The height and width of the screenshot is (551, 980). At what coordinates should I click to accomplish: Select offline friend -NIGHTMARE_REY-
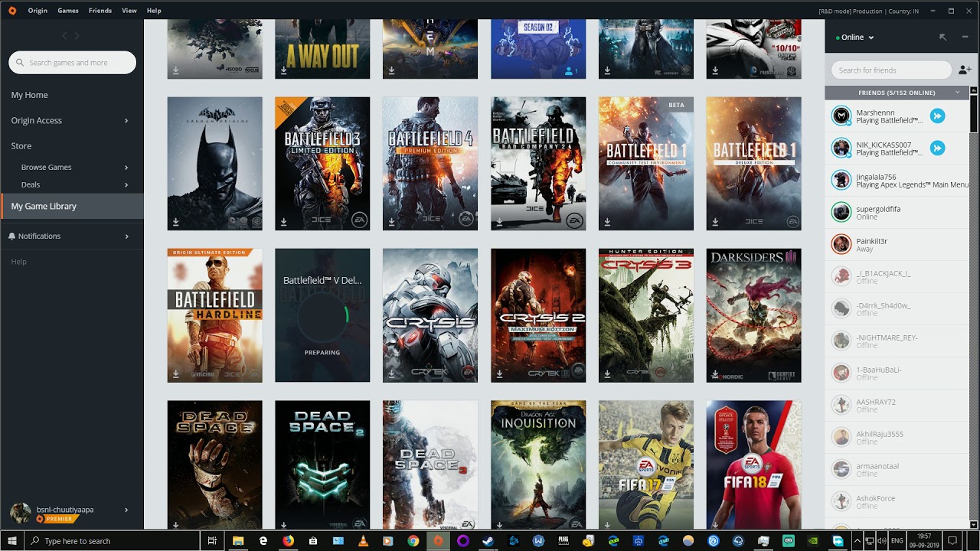click(x=897, y=341)
